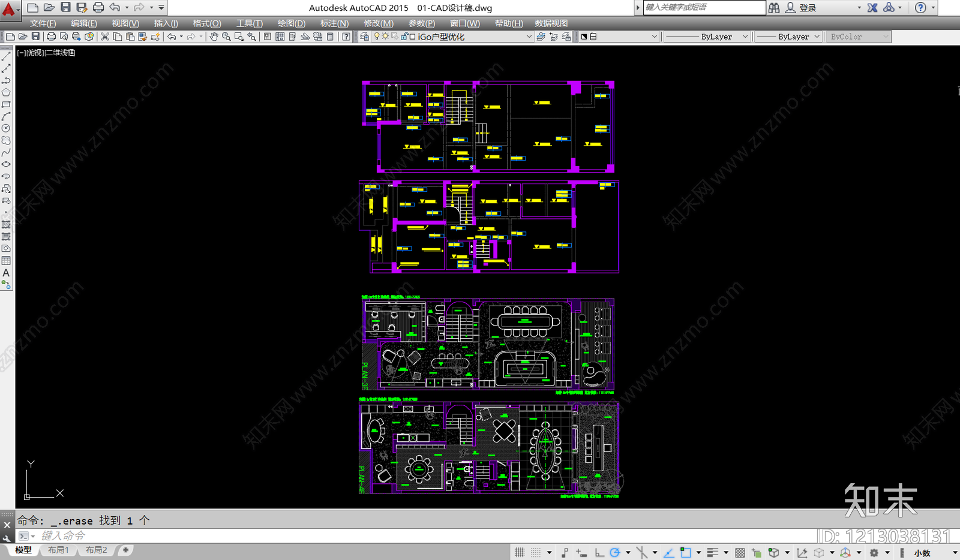Screen dimensions: 960x560
Task: Click the Plot printer icon in standard toolbar
Action: tap(52, 37)
